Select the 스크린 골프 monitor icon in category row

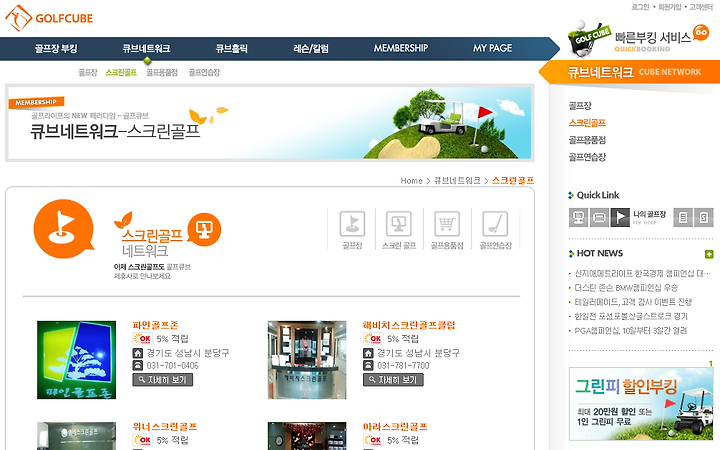[x=399, y=224]
